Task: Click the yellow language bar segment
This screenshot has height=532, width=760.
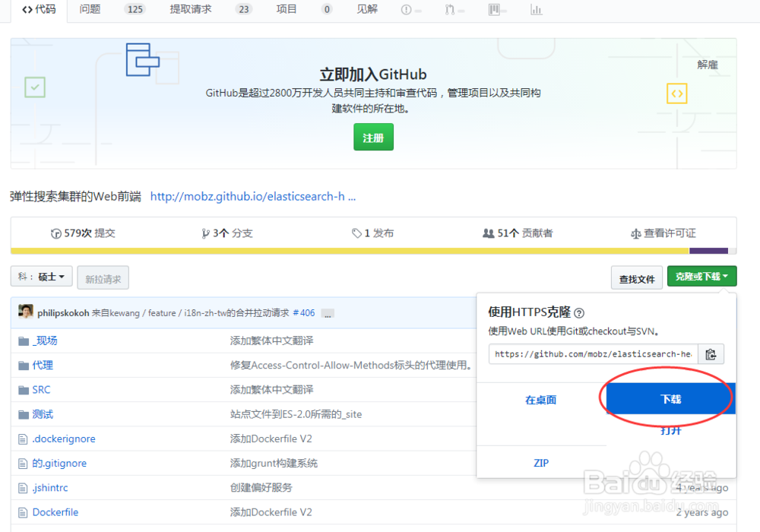Action: [x=350, y=251]
